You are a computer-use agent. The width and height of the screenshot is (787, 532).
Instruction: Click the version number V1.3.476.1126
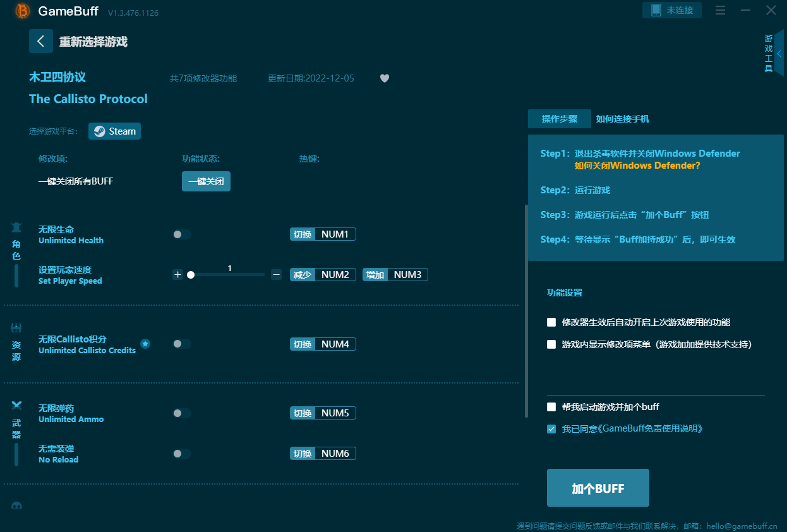tap(133, 13)
